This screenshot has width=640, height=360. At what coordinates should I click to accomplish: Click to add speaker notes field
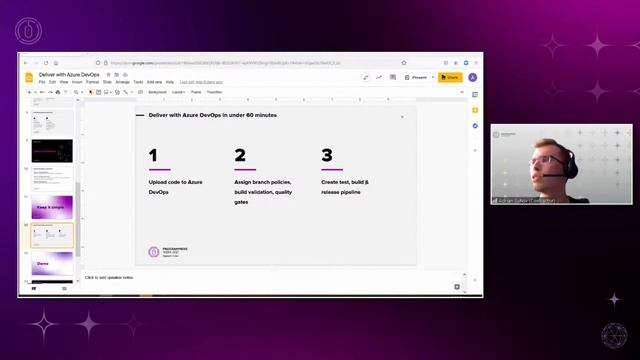click(x=109, y=278)
